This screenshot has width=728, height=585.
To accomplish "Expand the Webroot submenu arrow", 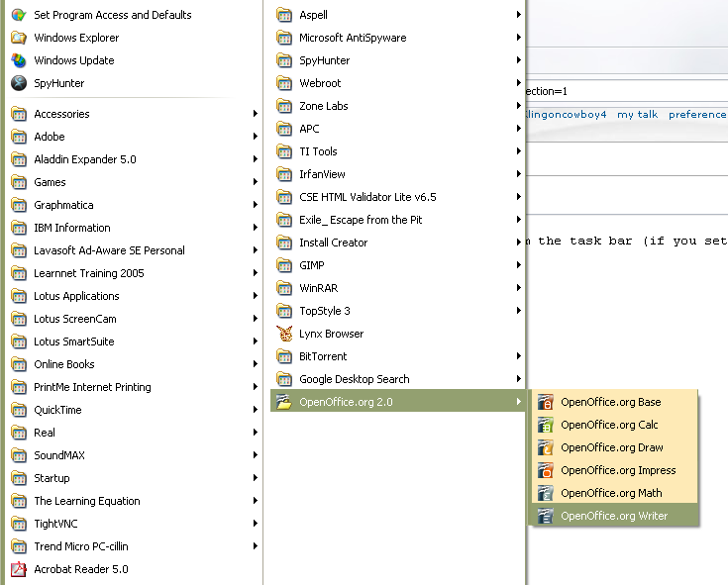I will point(519,83).
